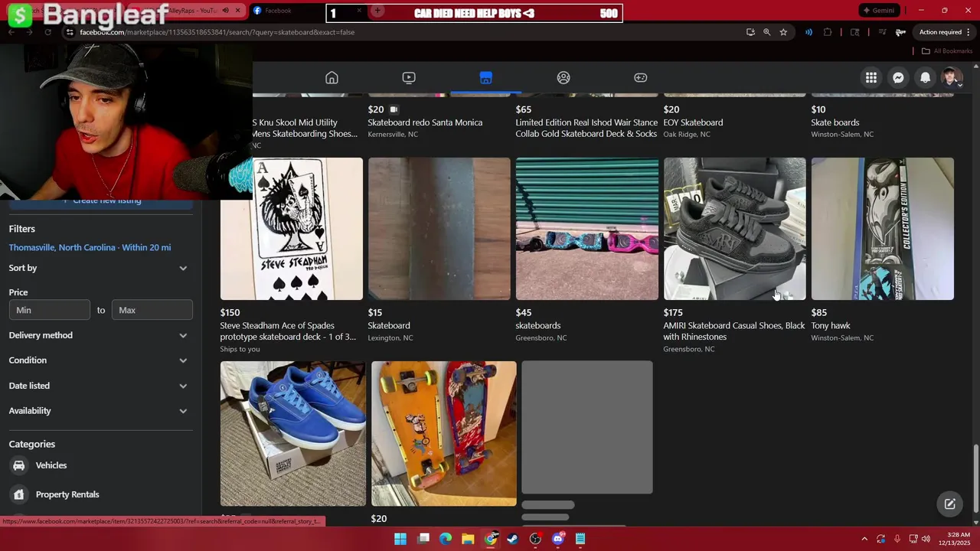Screen dimensions: 980x551
Task: Open Discord from taskbar
Action: (x=558, y=539)
